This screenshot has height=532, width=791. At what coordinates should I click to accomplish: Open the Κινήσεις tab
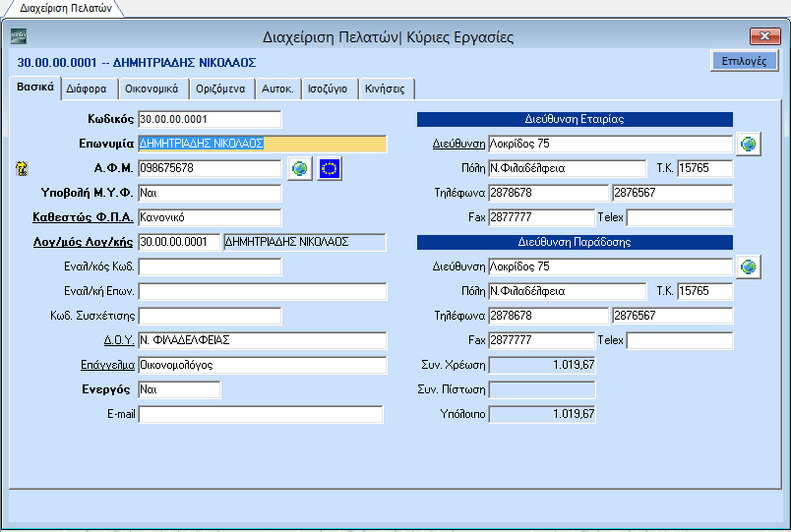(x=385, y=89)
